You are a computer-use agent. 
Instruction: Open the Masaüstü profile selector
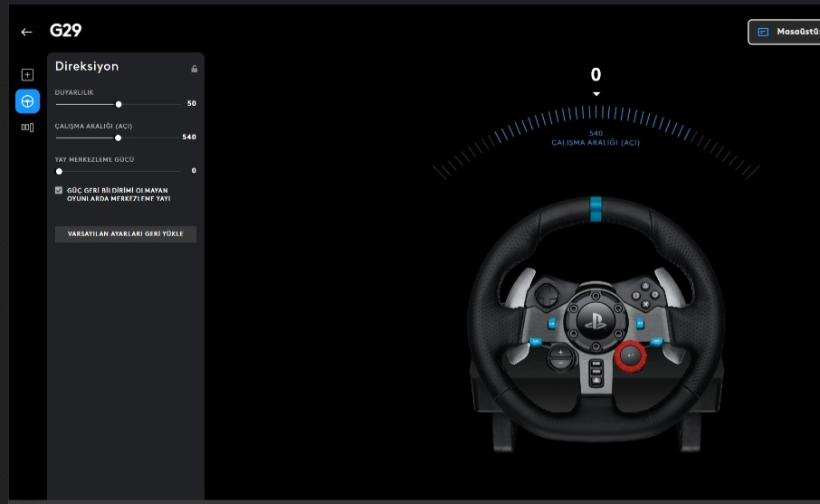point(784,32)
